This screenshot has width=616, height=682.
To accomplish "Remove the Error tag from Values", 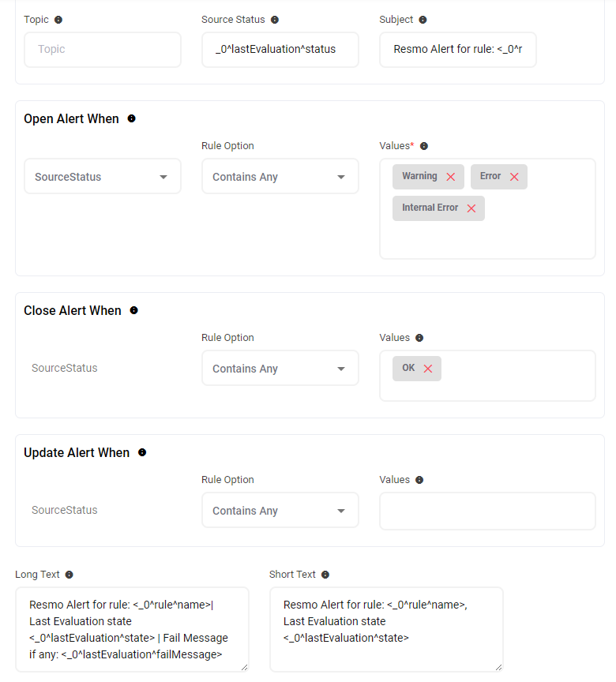I will point(514,177).
